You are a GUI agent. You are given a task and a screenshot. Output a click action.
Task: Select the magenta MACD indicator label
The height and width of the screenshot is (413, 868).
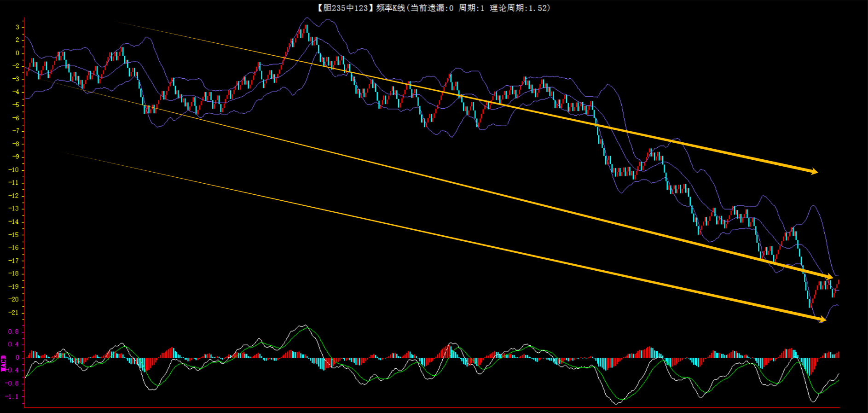[4, 363]
